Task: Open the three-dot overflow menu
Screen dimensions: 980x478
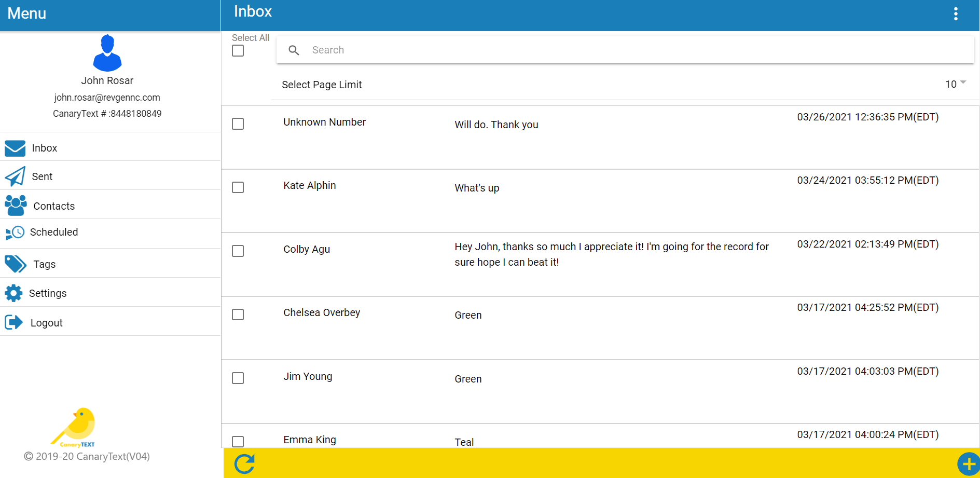Action: click(x=956, y=14)
